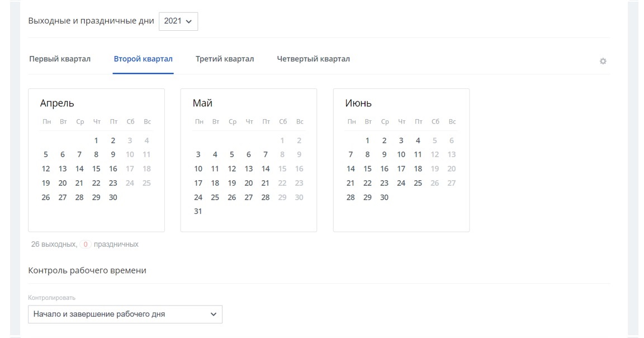
Task: Select June 15 in the calendar
Action: coord(367,169)
